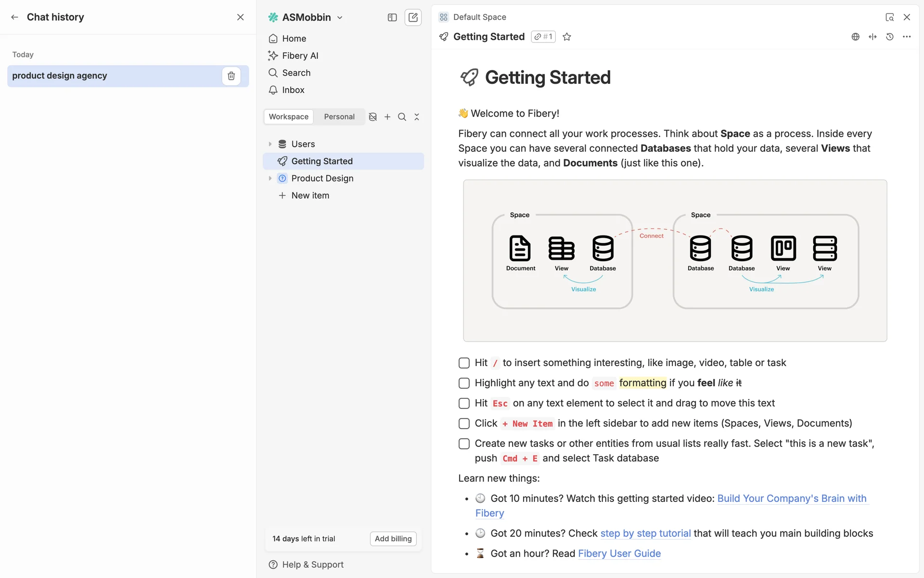
Task: Tick the 'Click + New Item' checkbox
Action: point(464,423)
